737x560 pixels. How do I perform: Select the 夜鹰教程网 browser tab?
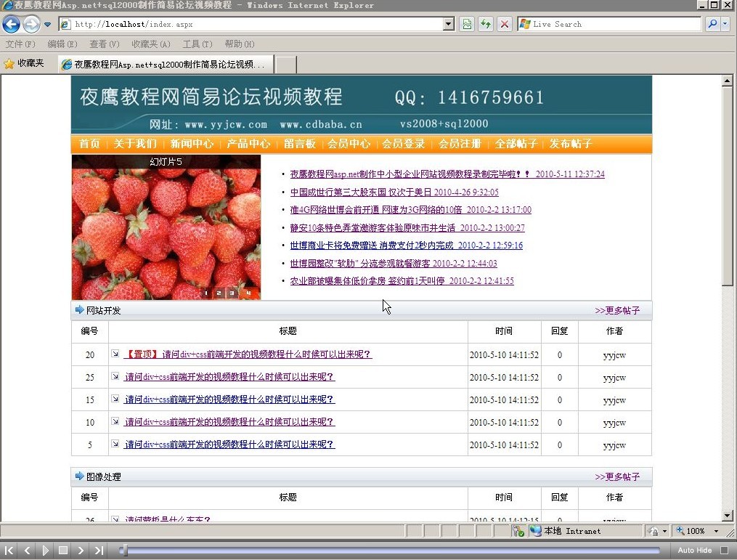point(166,64)
